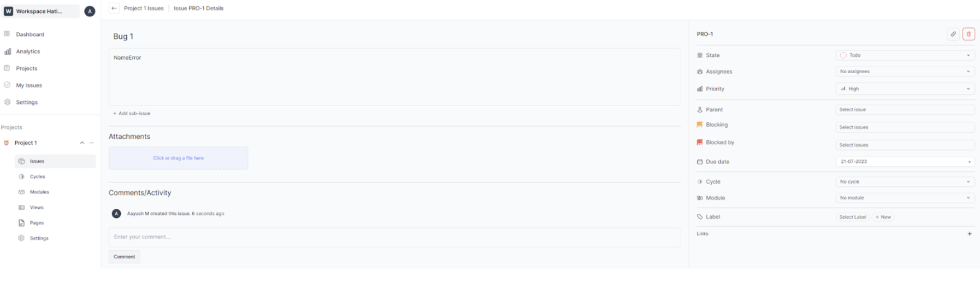Click the back arrow icon
Viewport: 980px width, 283px height.
pyautogui.click(x=114, y=8)
